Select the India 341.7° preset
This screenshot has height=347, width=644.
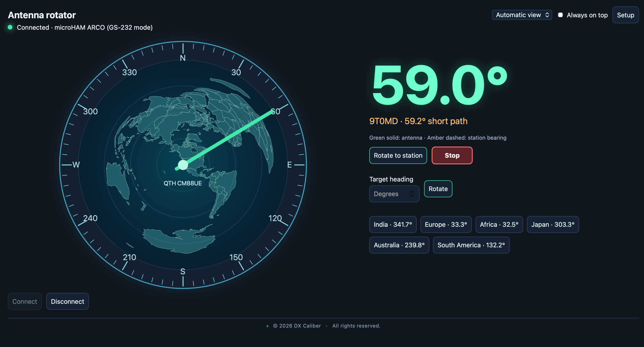[x=393, y=224]
